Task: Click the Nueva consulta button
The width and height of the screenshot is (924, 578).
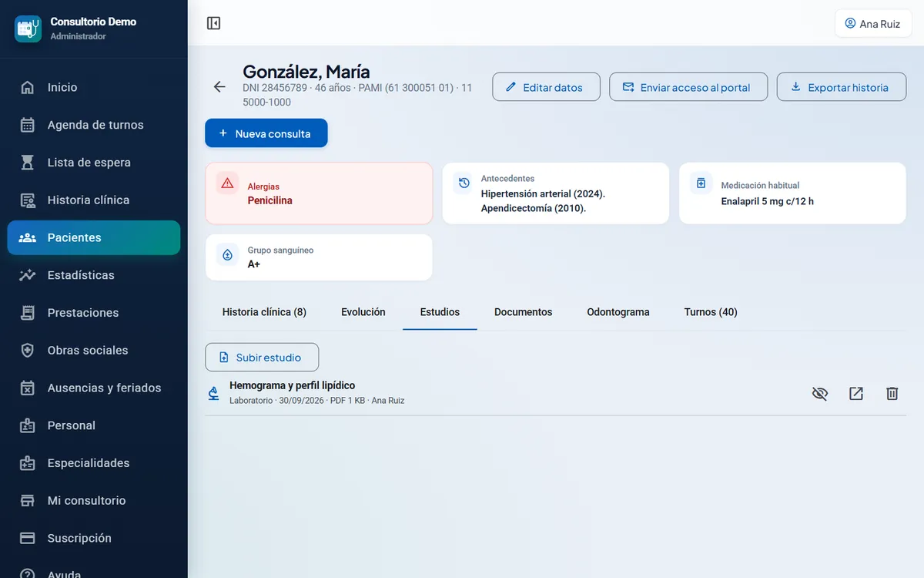Action: [266, 133]
